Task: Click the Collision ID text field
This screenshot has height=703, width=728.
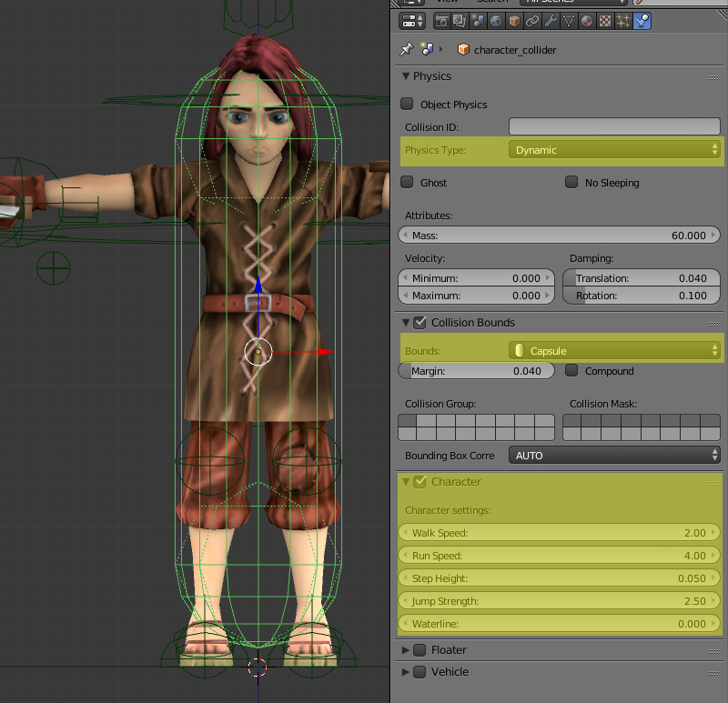Action: click(614, 127)
